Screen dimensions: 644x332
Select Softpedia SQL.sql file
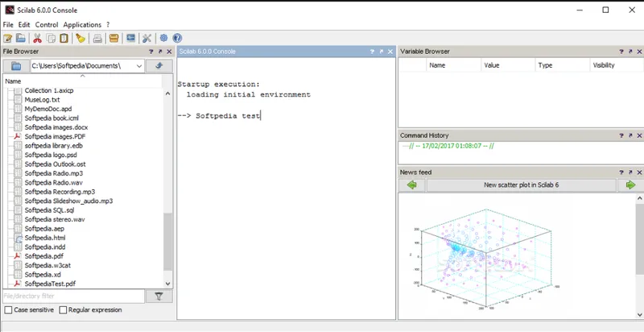pyautogui.click(x=49, y=210)
